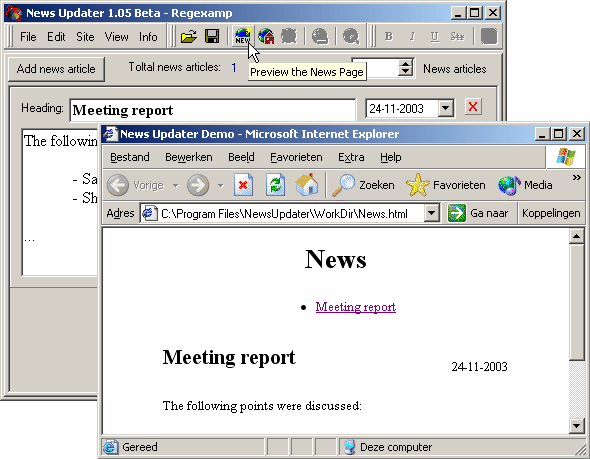The image size is (590, 459).
Task: Stop page loading in Internet Explorer
Action: [x=243, y=185]
